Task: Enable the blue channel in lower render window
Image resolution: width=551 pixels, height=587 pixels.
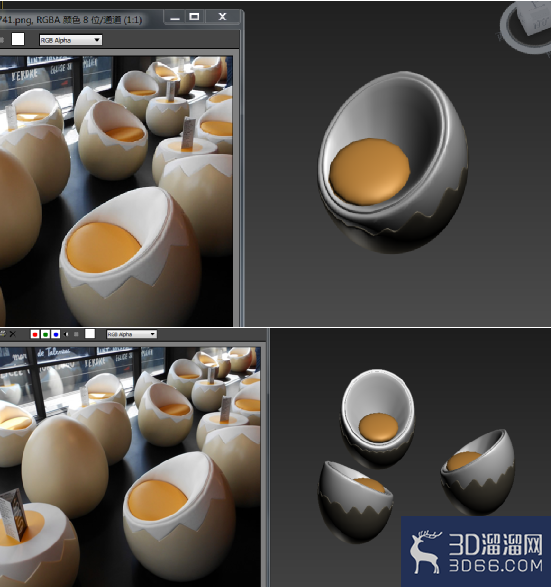Action: 56,334
